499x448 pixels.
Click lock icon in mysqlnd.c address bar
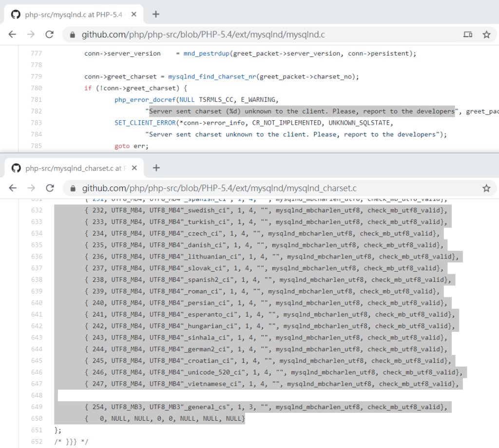pyautogui.click(x=73, y=35)
